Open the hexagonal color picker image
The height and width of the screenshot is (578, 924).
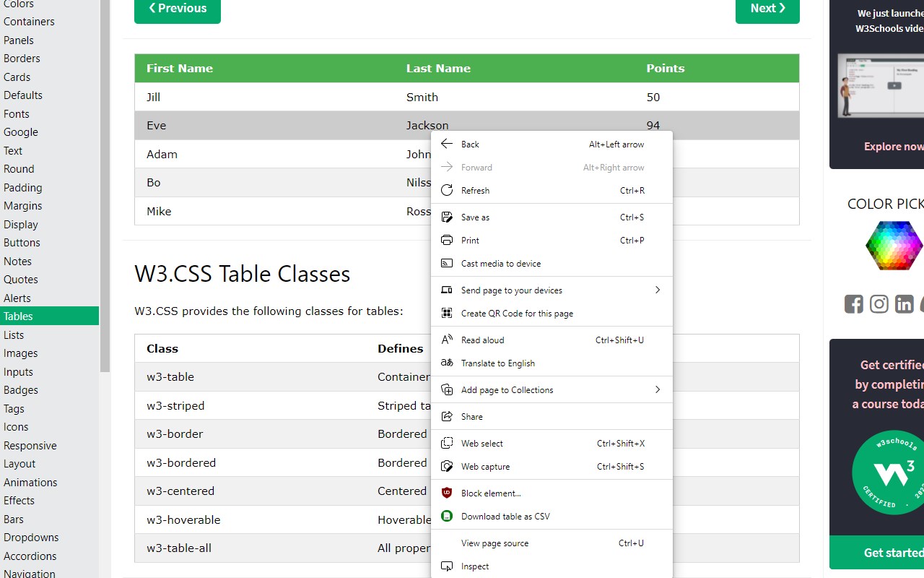coord(894,246)
